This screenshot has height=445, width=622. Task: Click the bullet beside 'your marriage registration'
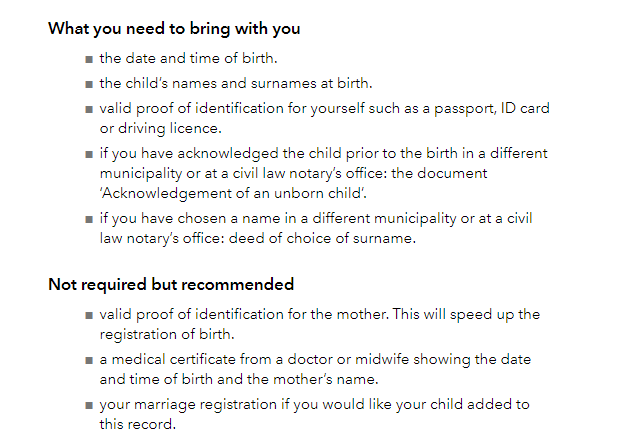click(89, 405)
